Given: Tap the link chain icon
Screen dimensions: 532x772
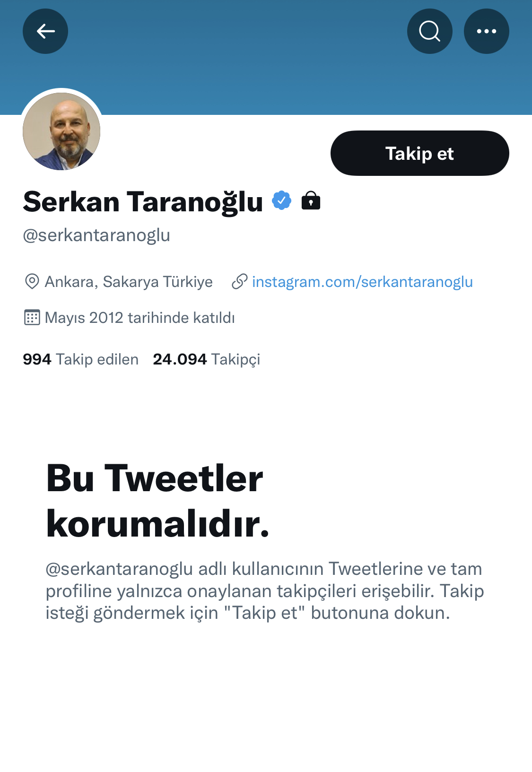Looking at the screenshot, I should pos(239,281).
